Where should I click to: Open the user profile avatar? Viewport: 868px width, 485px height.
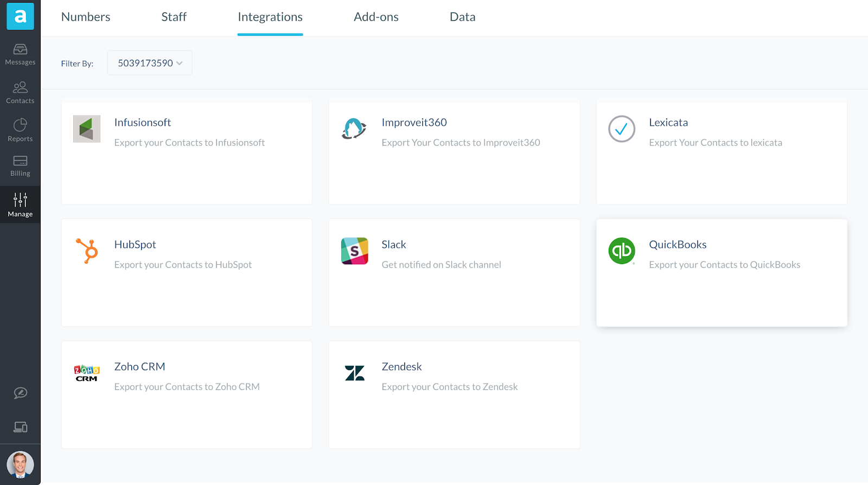pos(20,465)
